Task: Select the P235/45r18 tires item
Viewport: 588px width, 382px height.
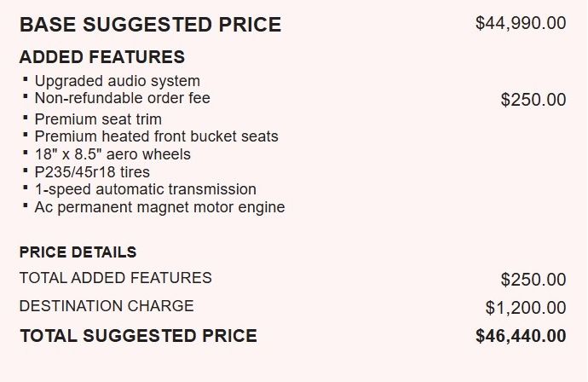Action: [92, 172]
